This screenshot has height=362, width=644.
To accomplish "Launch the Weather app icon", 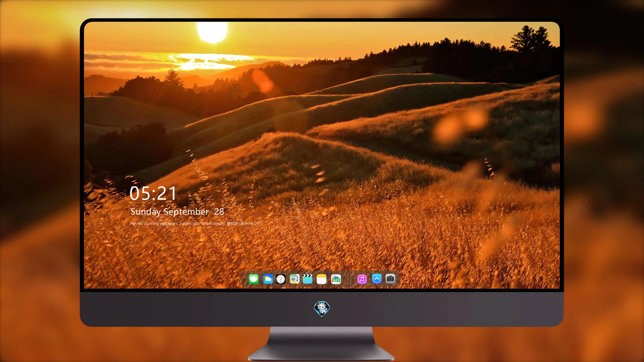I will (268, 279).
